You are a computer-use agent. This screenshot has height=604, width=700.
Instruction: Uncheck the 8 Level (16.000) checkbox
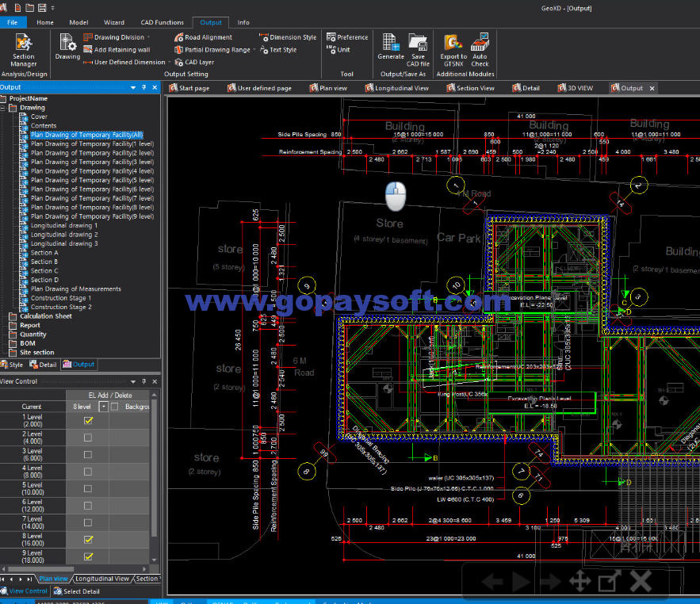tap(88, 539)
